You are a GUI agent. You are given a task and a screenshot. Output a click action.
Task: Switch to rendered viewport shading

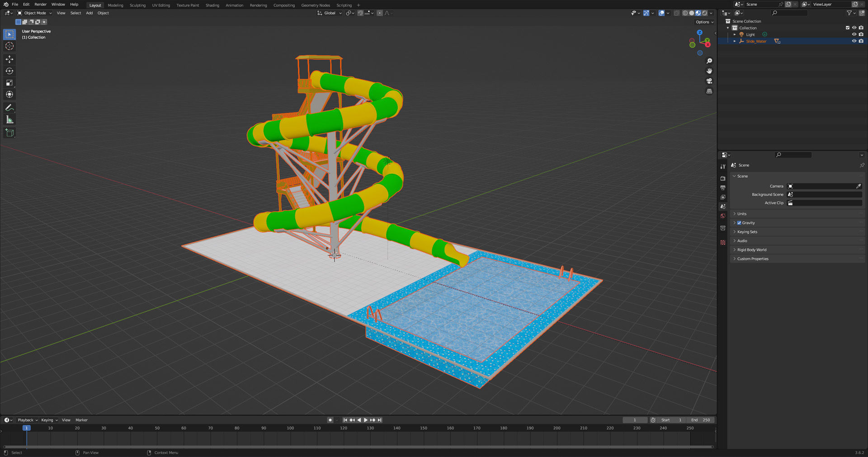click(x=704, y=13)
